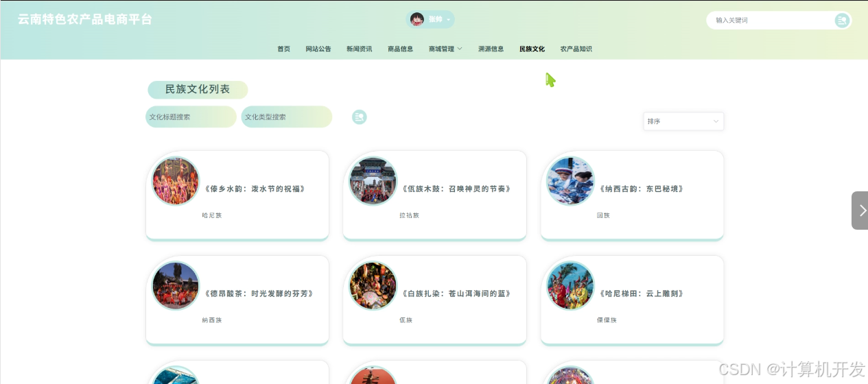Click the 拉祜族 type label

pos(409,215)
